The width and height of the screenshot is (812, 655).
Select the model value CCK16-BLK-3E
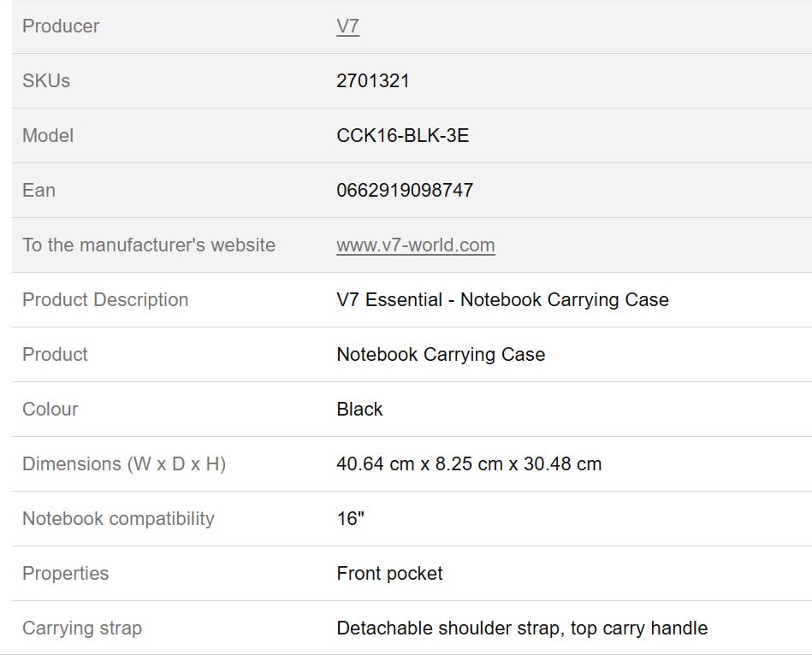(x=402, y=136)
